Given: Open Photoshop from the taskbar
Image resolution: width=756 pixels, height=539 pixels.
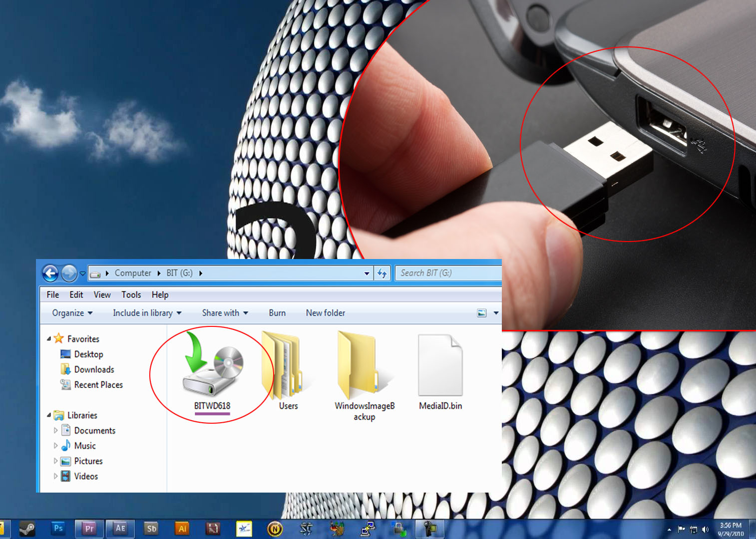Looking at the screenshot, I should click(x=58, y=529).
